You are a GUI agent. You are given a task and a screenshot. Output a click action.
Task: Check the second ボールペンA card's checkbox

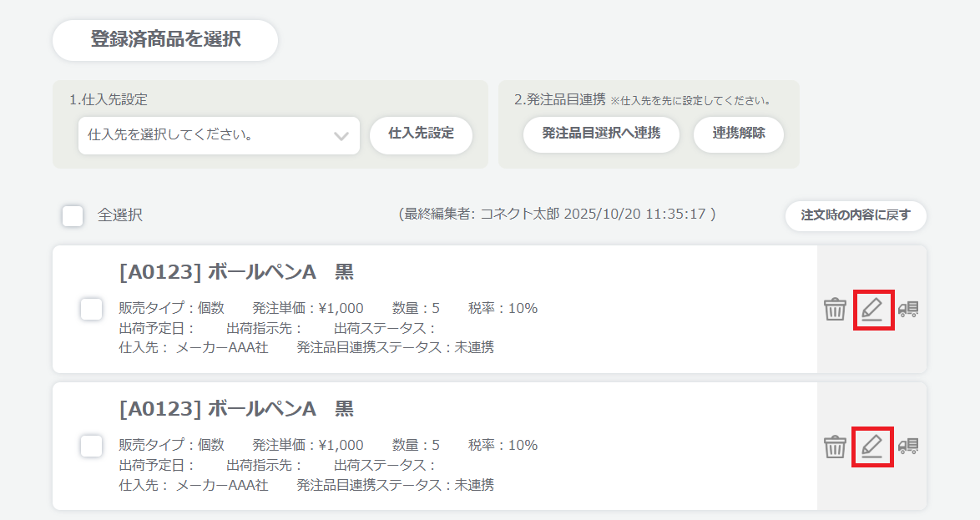91,447
